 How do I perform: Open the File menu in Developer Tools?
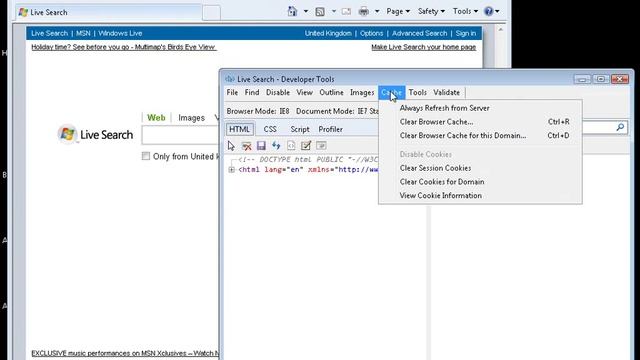[x=232, y=93]
